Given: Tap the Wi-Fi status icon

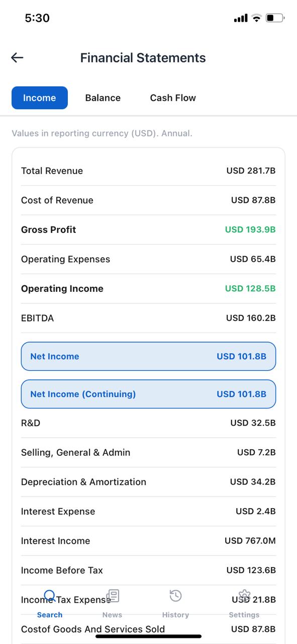Looking at the screenshot, I should point(257,17).
